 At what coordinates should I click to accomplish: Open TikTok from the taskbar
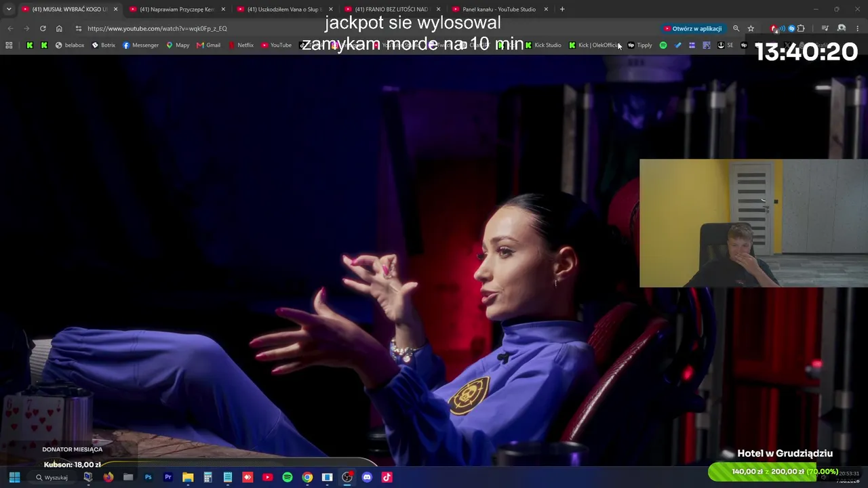click(x=387, y=477)
